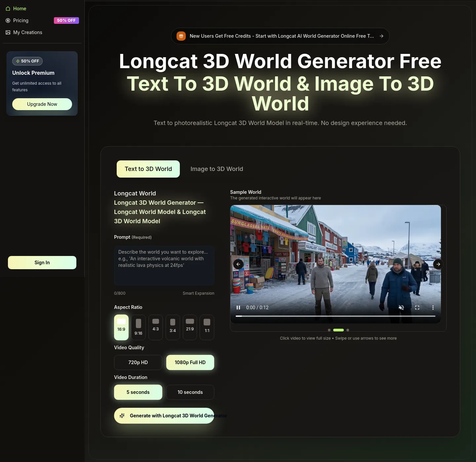Select the 9:16 aspect ratio
Screen dimensions: 476x462
(139, 327)
